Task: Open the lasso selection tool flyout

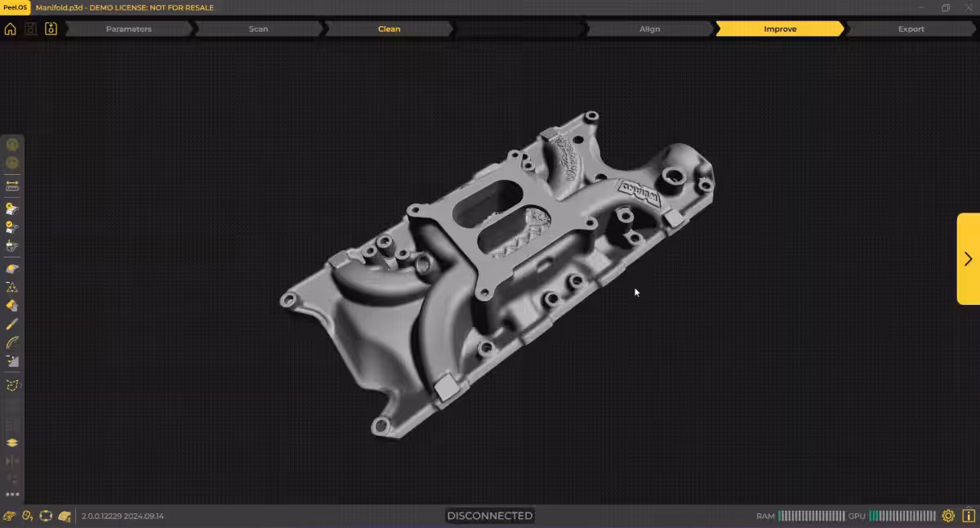Action: coord(12,385)
